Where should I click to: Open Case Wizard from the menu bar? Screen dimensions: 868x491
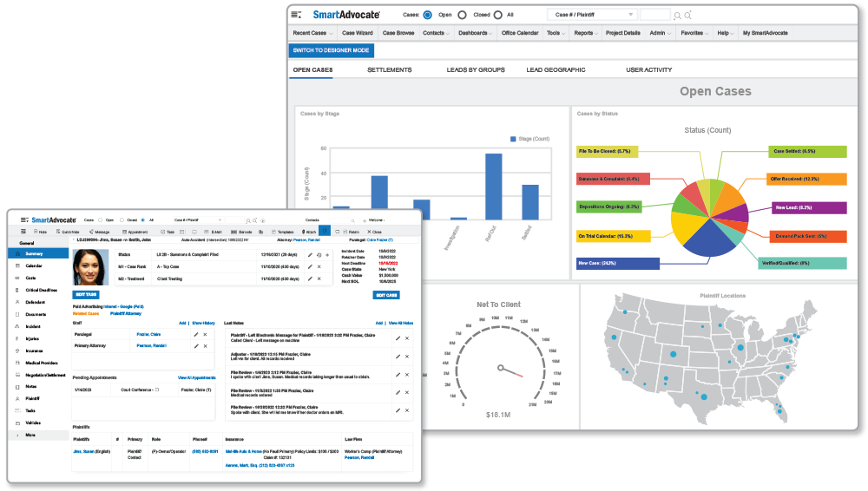point(357,33)
